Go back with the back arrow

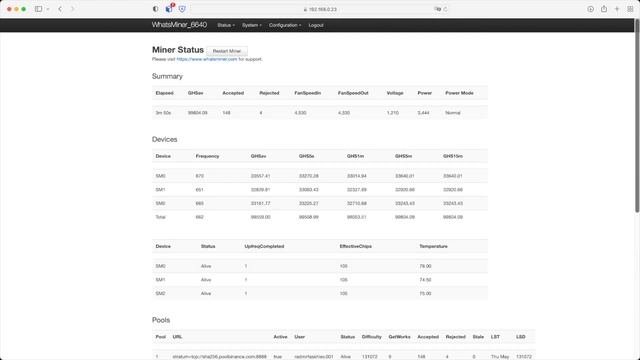coord(60,9)
